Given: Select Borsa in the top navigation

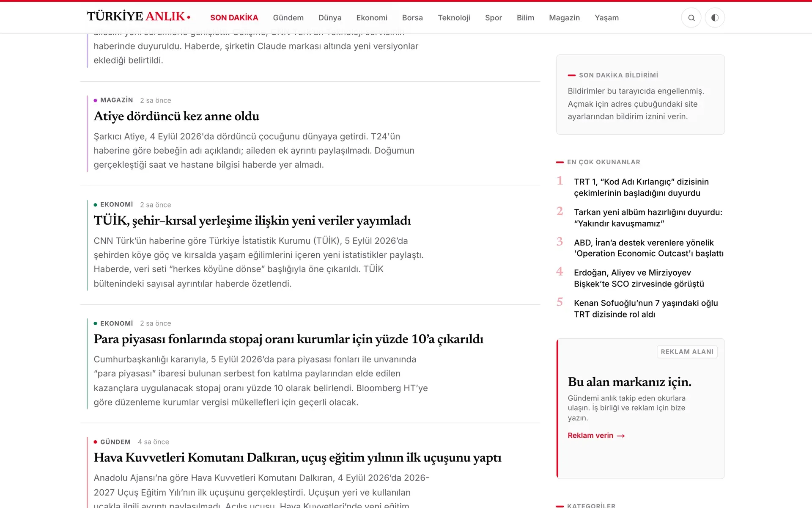Looking at the screenshot, I should coord(412,18).
